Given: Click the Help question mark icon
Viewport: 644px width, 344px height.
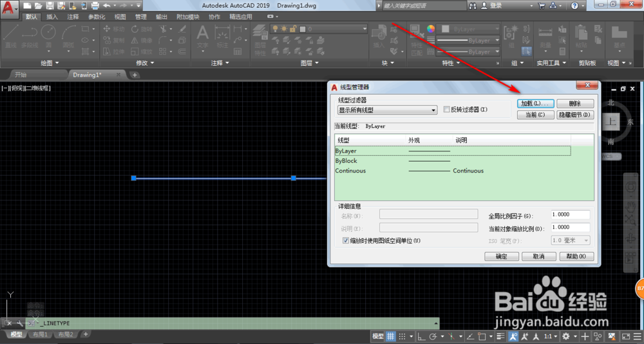Looking at the screenshot, I should (574, 6).
